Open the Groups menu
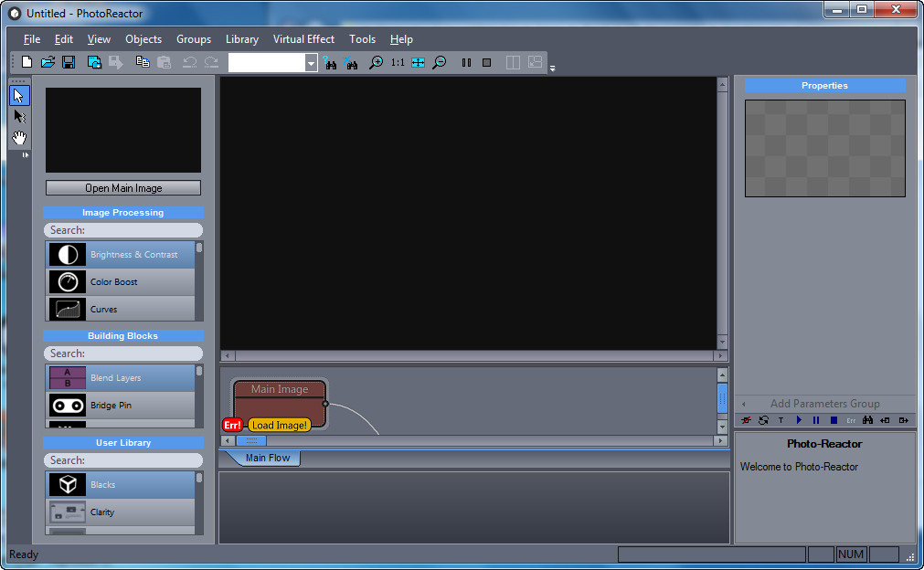 coord(194,39)
